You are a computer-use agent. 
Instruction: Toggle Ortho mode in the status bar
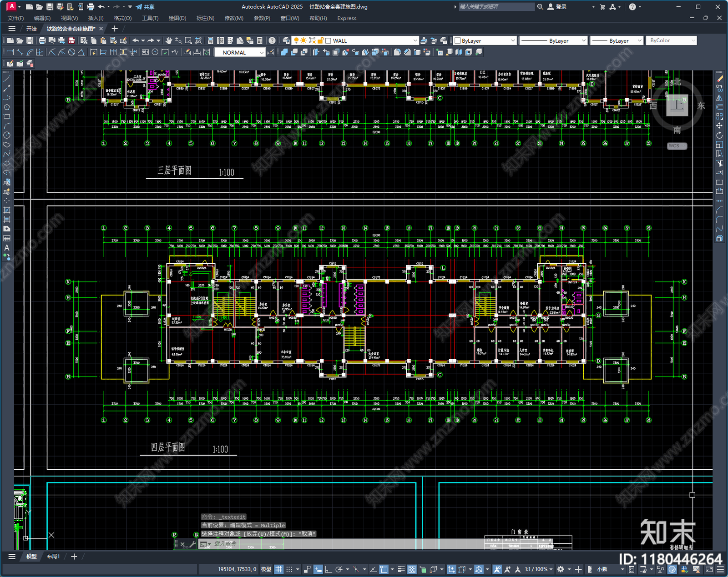click(328, 569)
